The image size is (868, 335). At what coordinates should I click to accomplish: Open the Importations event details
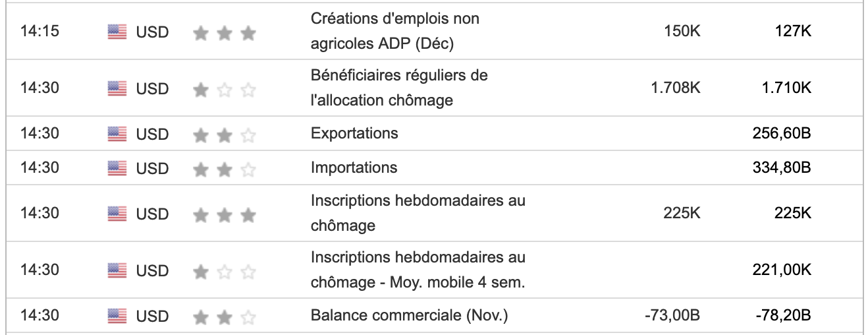(x=354, y=168)
